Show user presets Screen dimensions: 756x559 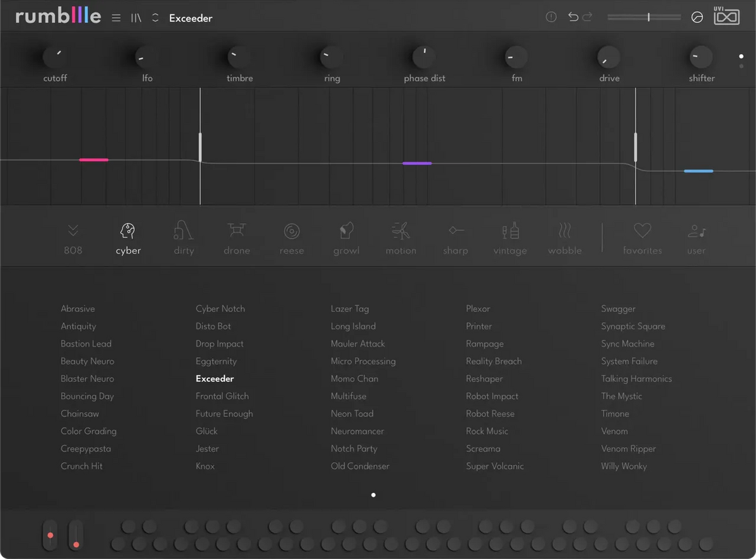(696, 239)
